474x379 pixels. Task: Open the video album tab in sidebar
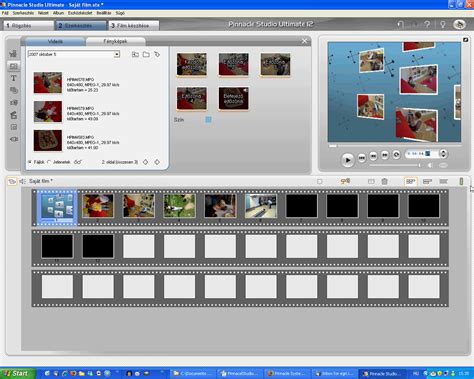(13, 54)
